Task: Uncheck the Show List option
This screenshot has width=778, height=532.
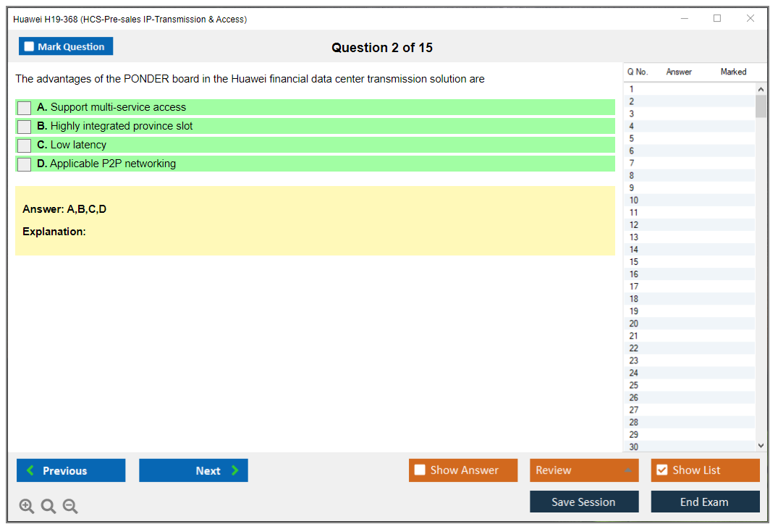Action: click(x=661, y=470)
